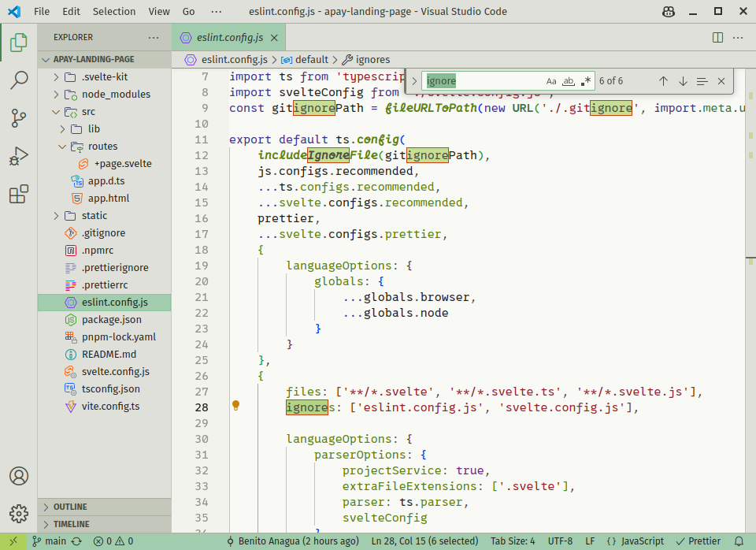Collapse the routes folder

point(105,147)
